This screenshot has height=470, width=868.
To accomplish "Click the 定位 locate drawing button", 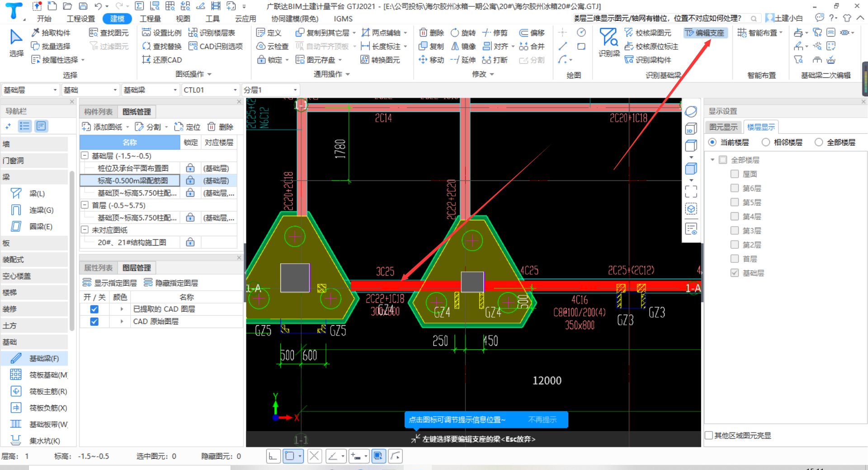I will point(188,127).
